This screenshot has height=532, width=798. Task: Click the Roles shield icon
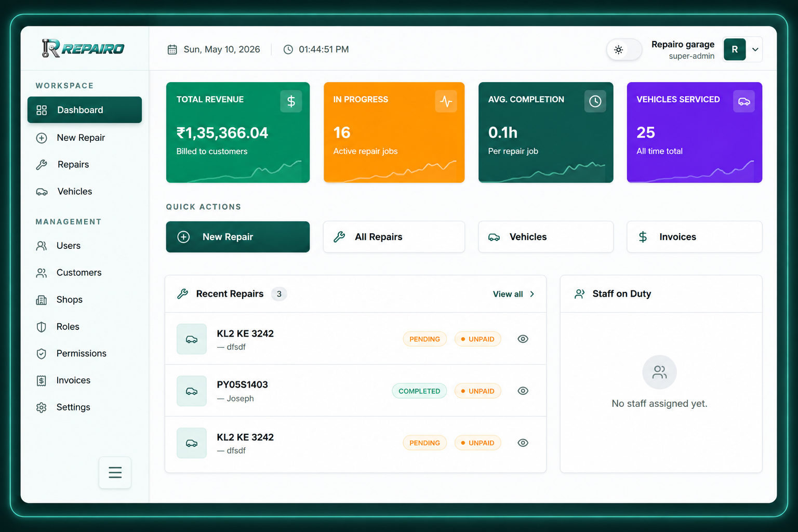click(42, 327)
